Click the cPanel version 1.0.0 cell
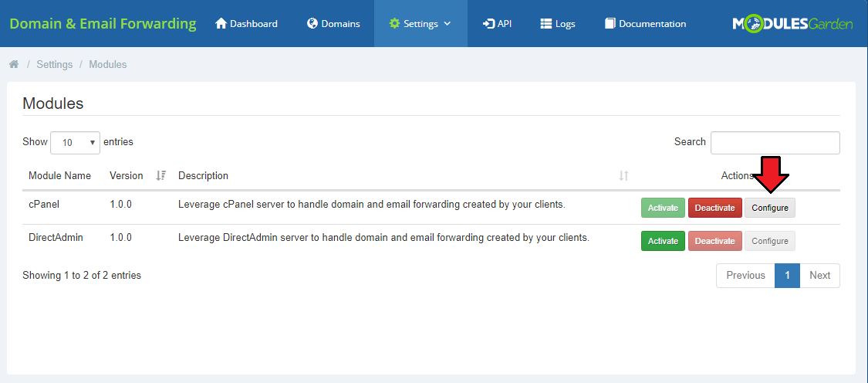Screen dimensions: 868x383 pos(120,205)
